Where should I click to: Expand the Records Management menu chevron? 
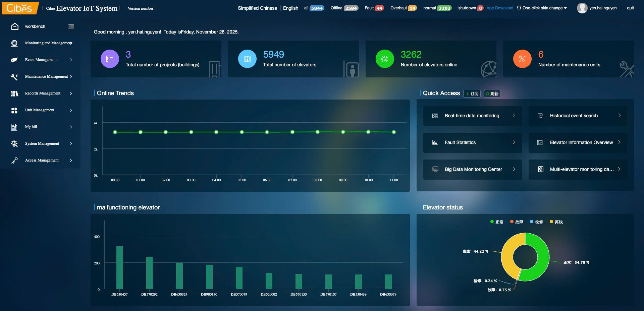pos(71,94)
